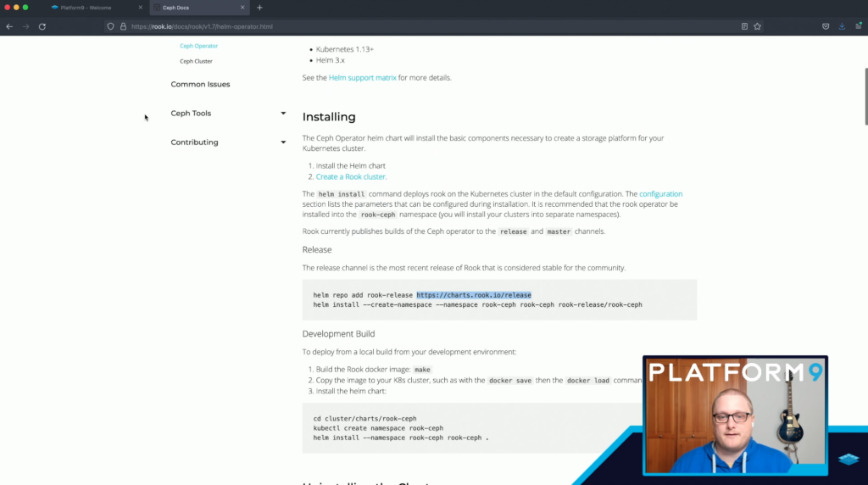Click the forward navigation arrow
The width and height of the screenshot is (868, 485).
(26, 26)
